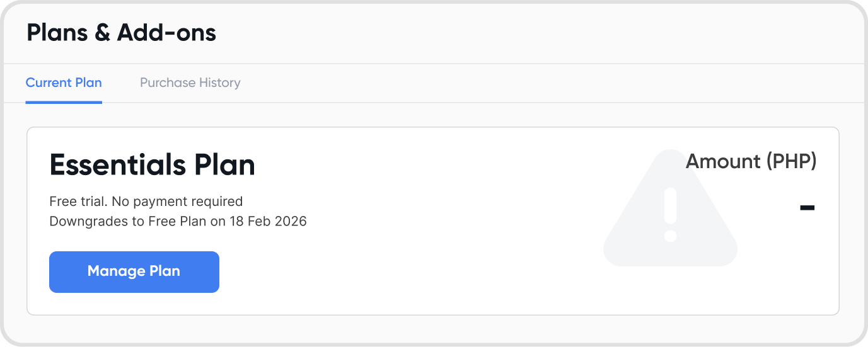868x347 pixels.
Task: Click the Manage Plan button
Action: click(134, 271)
